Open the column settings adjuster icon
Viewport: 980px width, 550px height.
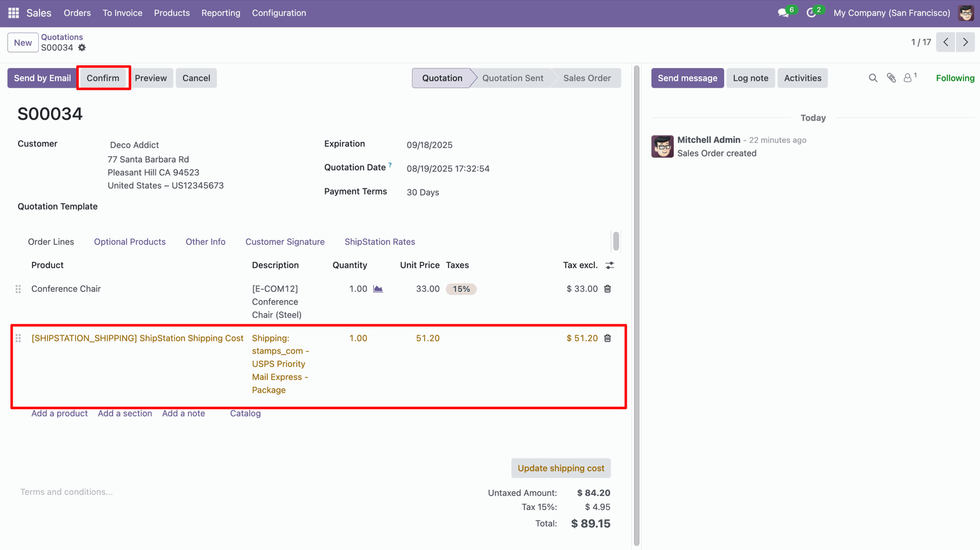click(609, 266)
